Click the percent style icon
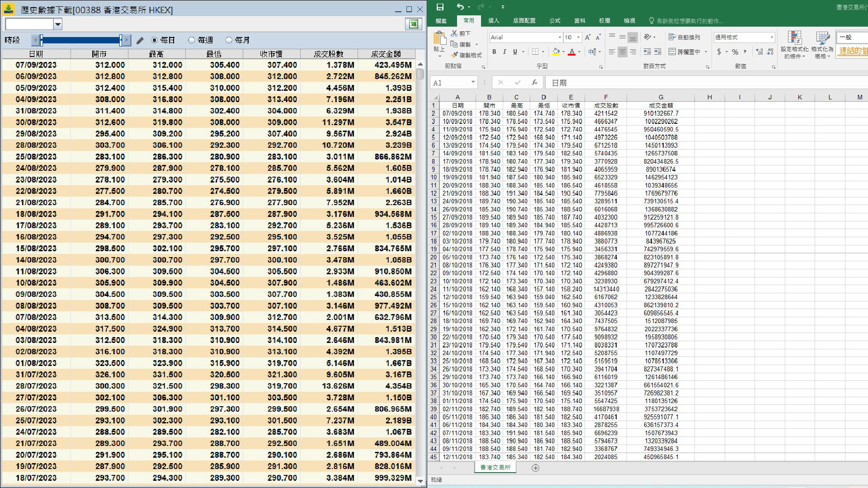 [735, 52]
